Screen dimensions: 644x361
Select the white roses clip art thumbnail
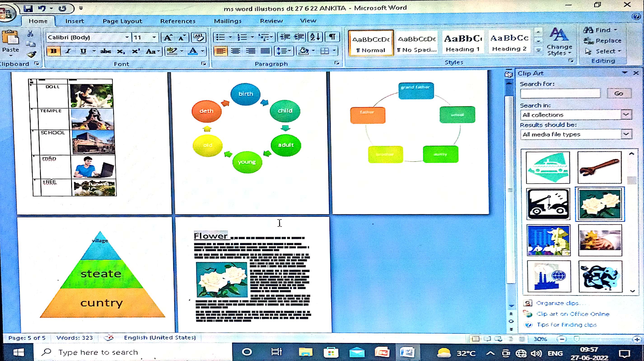click(x=600, y=204)
